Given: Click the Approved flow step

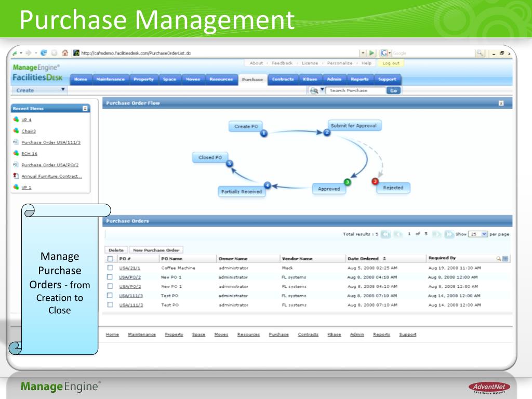Looking at the screenshot, I should click(329, 189).
